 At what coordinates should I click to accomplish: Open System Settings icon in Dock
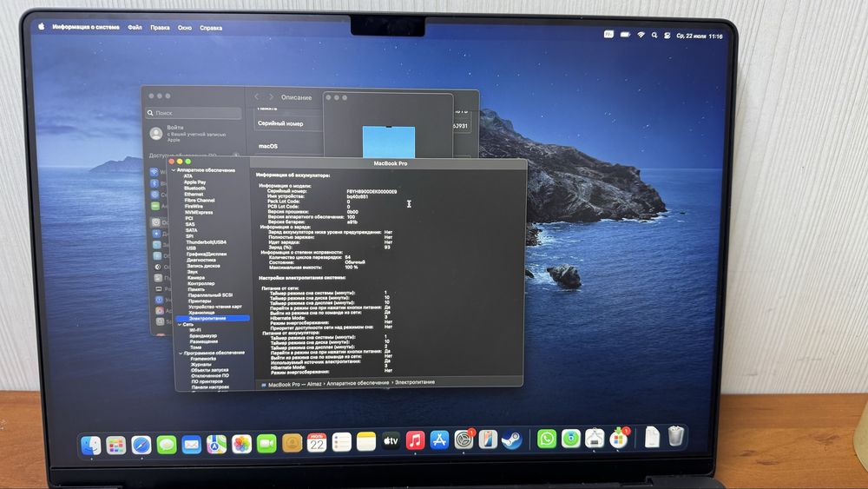click(x=464, y=439)
